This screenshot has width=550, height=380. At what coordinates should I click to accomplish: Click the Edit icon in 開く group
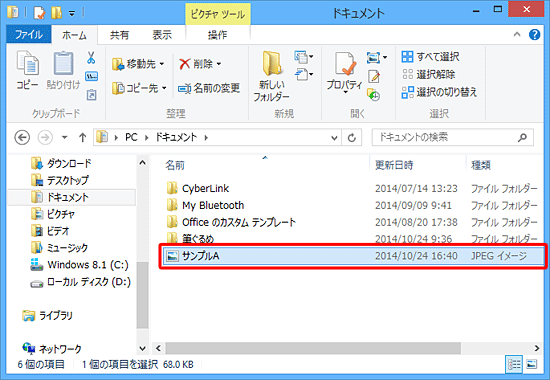pyautogui.click(x=374, y=76)
